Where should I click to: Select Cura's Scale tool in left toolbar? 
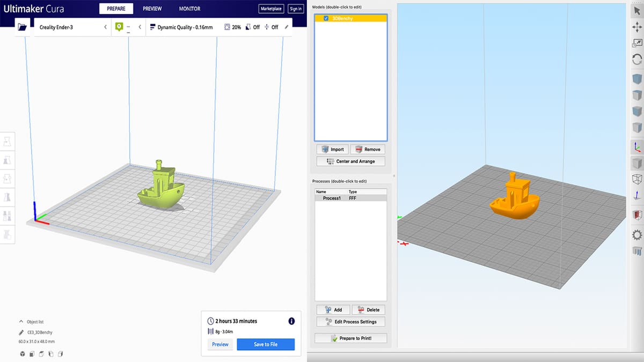pyautogui.click(x=7, y=161)
